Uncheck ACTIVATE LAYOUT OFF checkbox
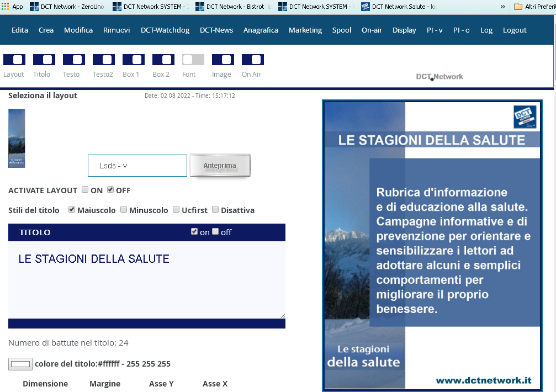 tap(110, 189)
